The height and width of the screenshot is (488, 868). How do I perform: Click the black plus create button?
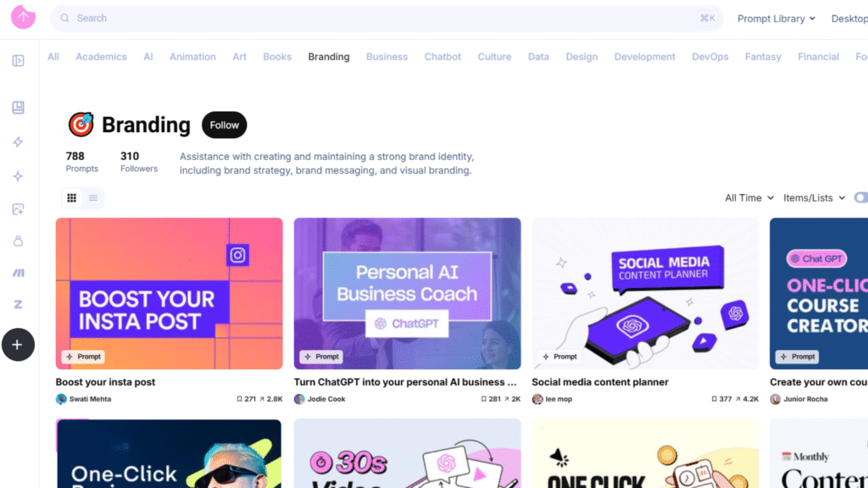(18, 345)
